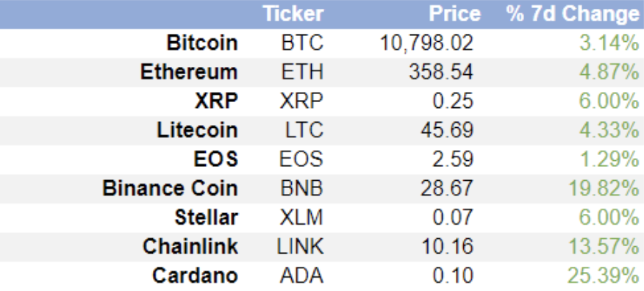The height and width of the screenshot is (291, 644).
Task: Click the Price column header
Action: (x=454, y=14)
